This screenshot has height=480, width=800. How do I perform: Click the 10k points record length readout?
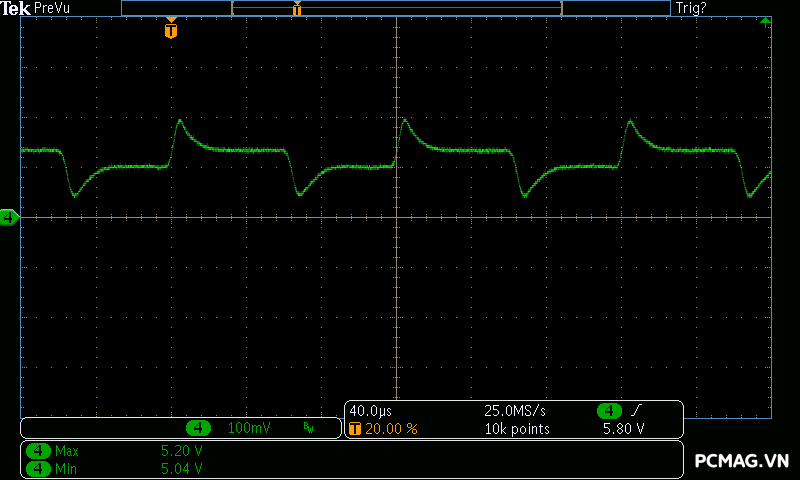click(517, 429)
